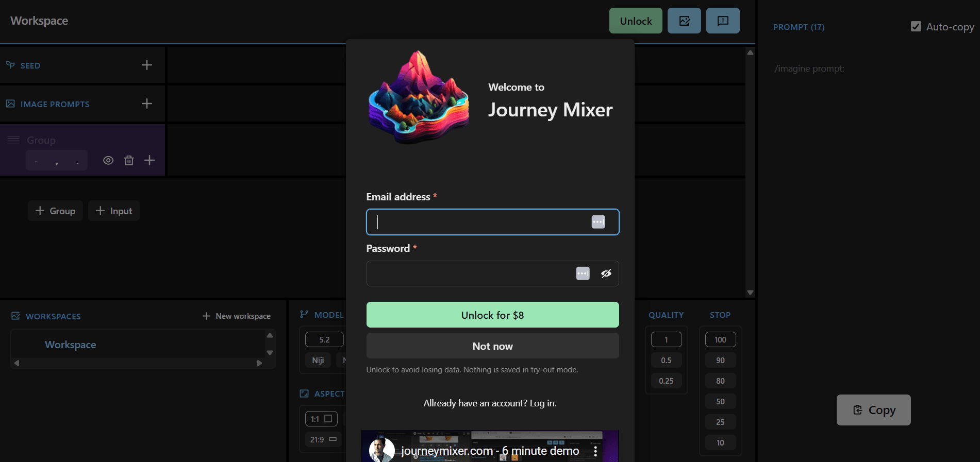The width and height of the screenshot is (980, 462).
Task: Select the Workspace entry in the workspaces list
Action: (70, 345)
